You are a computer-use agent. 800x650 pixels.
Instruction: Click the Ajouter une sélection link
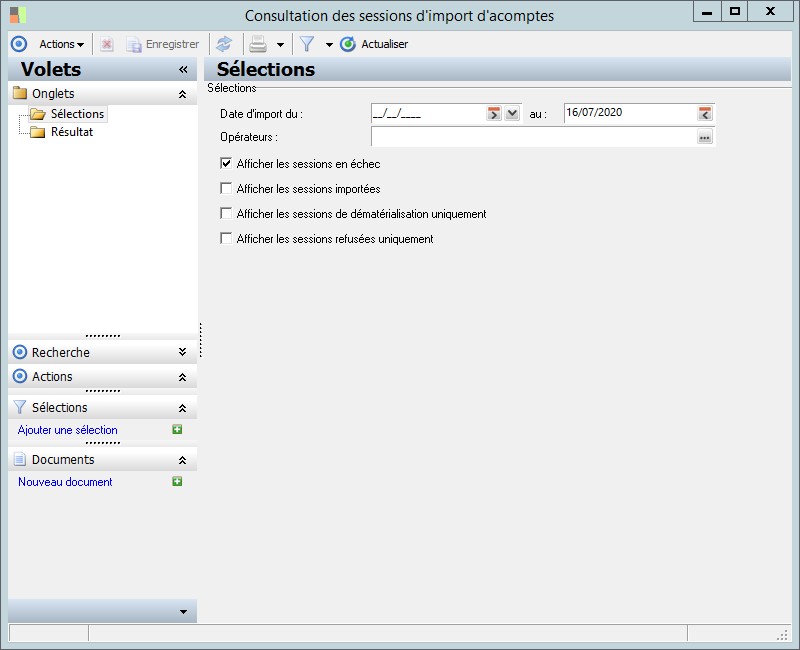67,430
